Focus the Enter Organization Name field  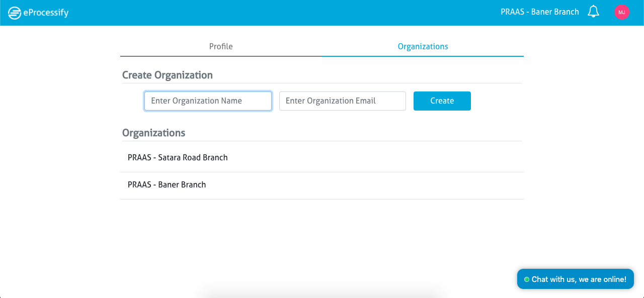(208, 101)
